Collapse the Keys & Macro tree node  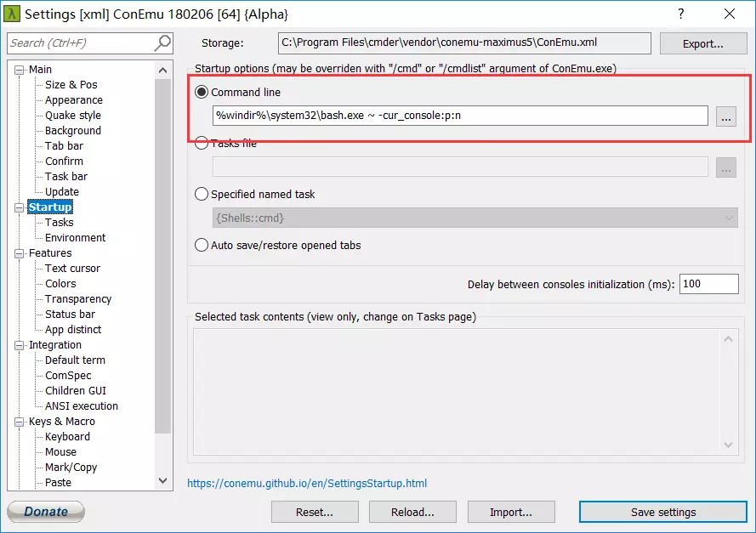coord(19,422)
